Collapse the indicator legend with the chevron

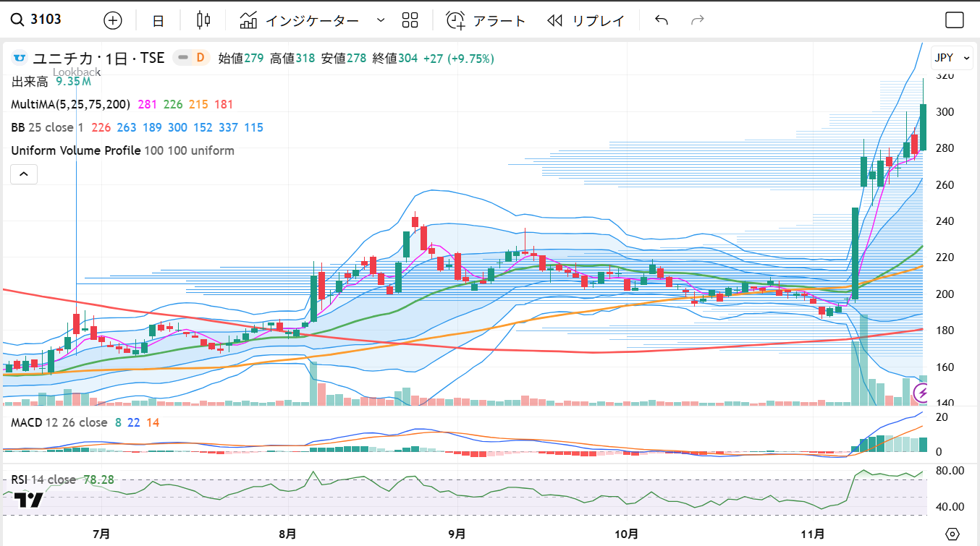tap(24, 174)
